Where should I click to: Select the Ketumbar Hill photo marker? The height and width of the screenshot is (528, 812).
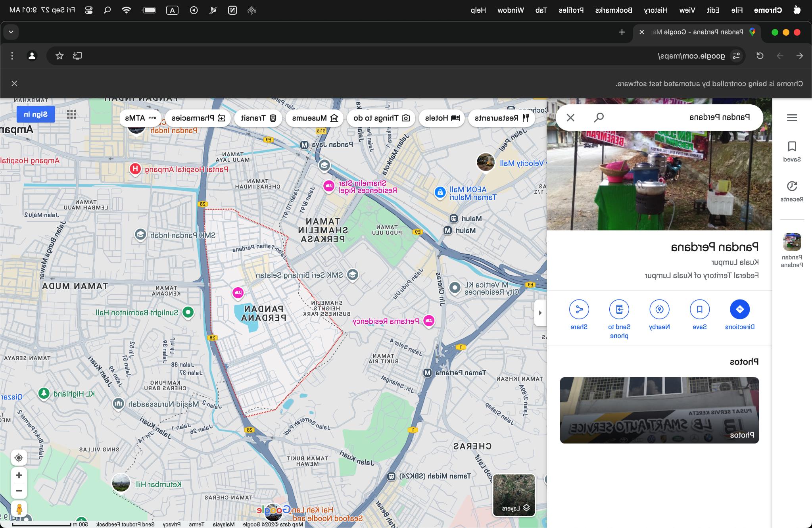pyautogui.click(x=121, y=483)
